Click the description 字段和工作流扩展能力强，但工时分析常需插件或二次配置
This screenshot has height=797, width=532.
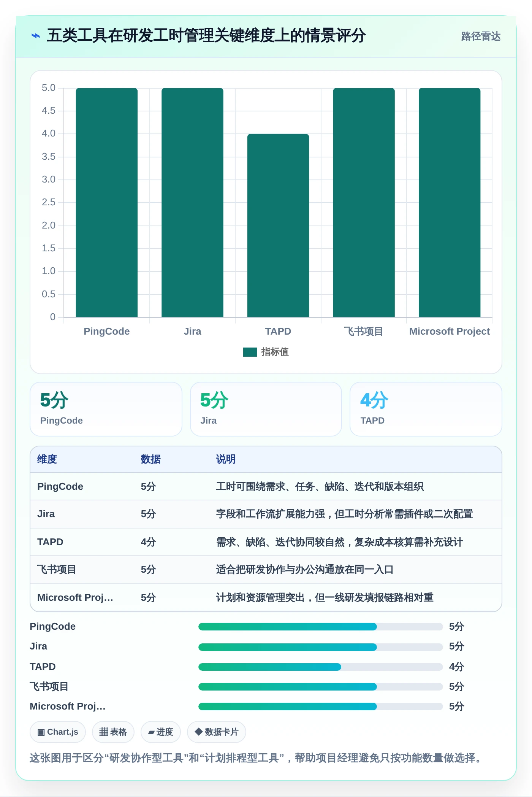click(x=345, y=514)
